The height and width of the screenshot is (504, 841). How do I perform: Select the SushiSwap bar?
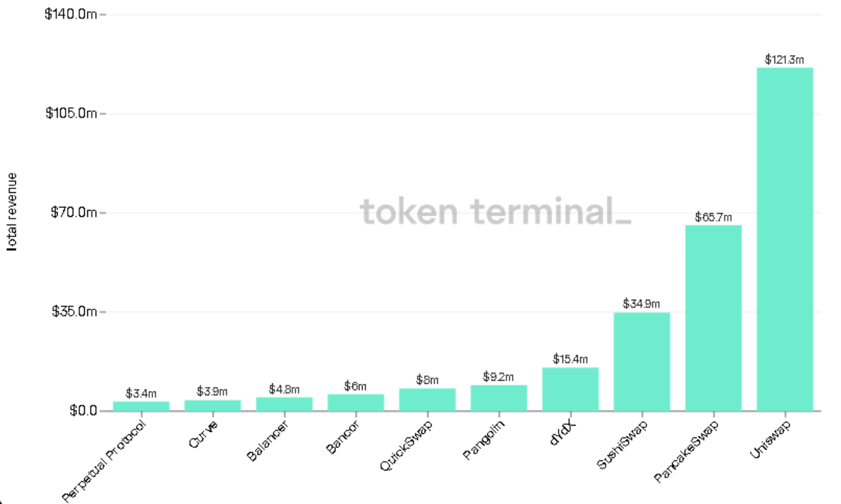[642, 362]
